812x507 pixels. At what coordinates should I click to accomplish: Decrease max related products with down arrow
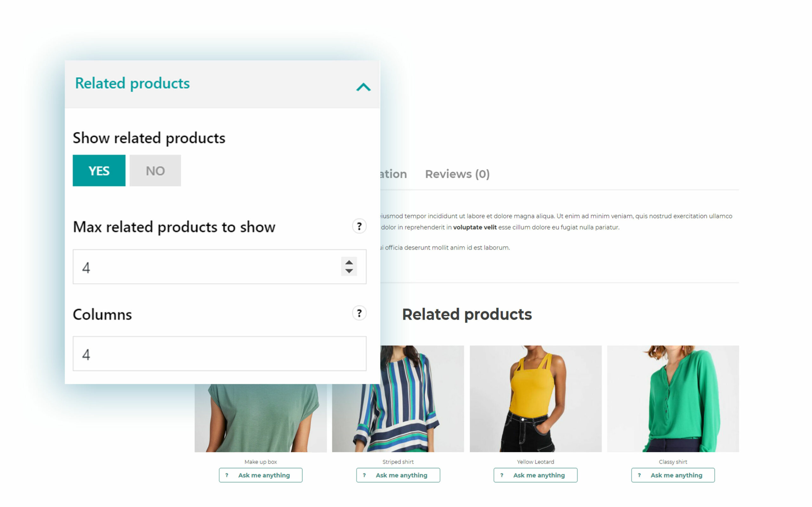[349, 271]
